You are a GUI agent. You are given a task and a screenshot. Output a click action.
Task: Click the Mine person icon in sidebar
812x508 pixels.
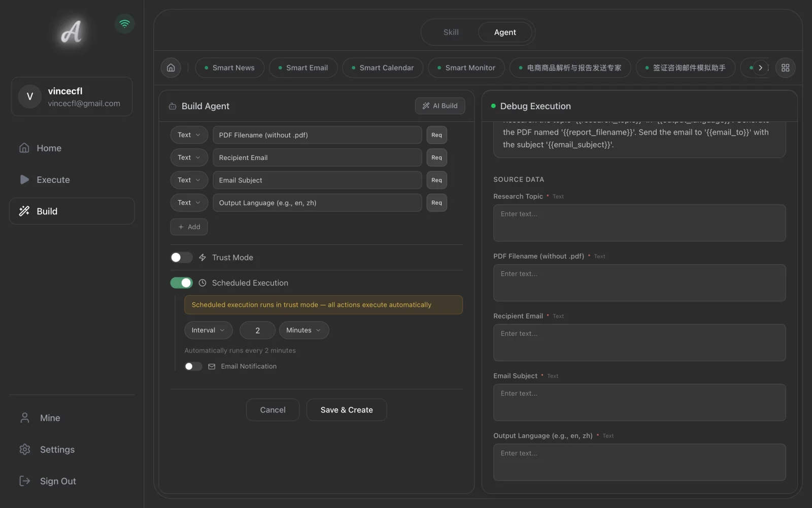tap(24, 418)
